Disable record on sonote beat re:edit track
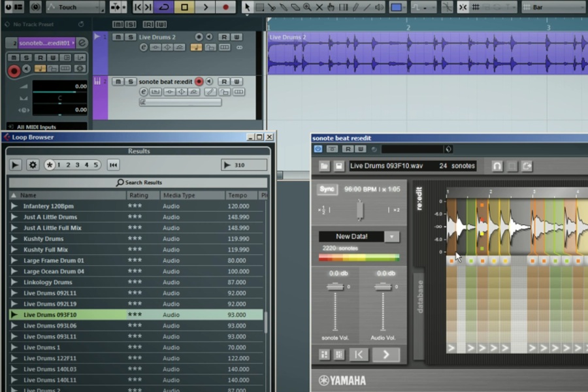This screenshot has width=588, height=392. [199, 82]
